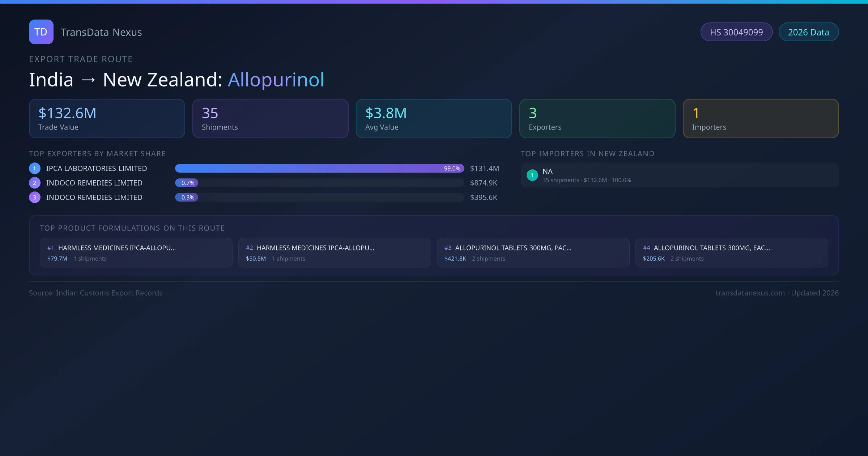The width and height of the screenshot is (868, 456).
Task: Click the TransData Nexus brand name
Action: [x=101, y=32]
